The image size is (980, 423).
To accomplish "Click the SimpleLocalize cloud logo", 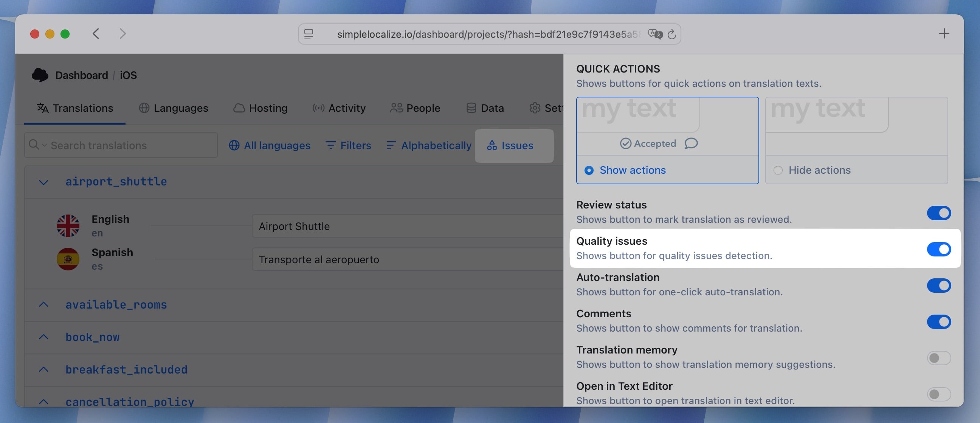I will [x=40, y=75].
